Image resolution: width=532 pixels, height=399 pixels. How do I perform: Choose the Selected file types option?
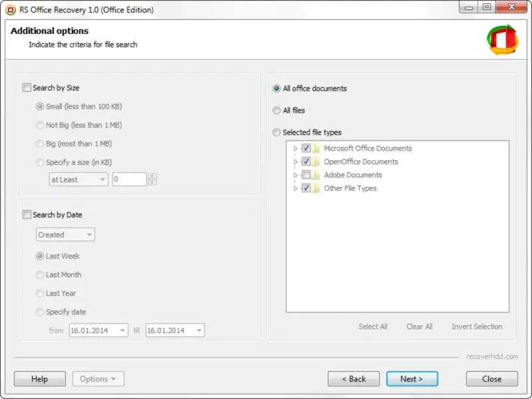[x=277, y=132]
